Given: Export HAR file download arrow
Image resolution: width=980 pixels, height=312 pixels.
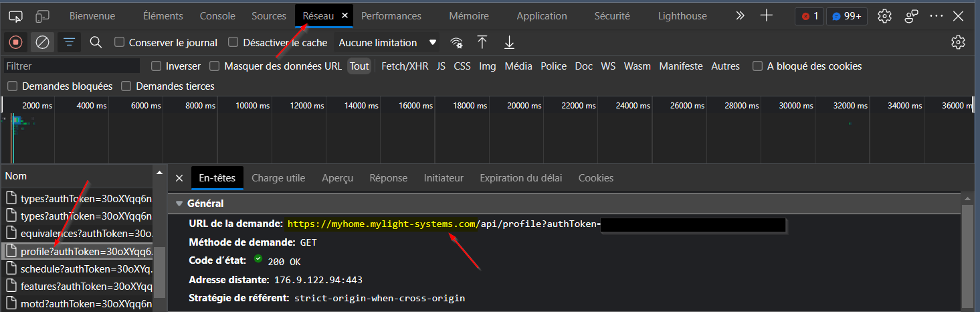Looking at the screenshot, I should (x=509, y=42).
